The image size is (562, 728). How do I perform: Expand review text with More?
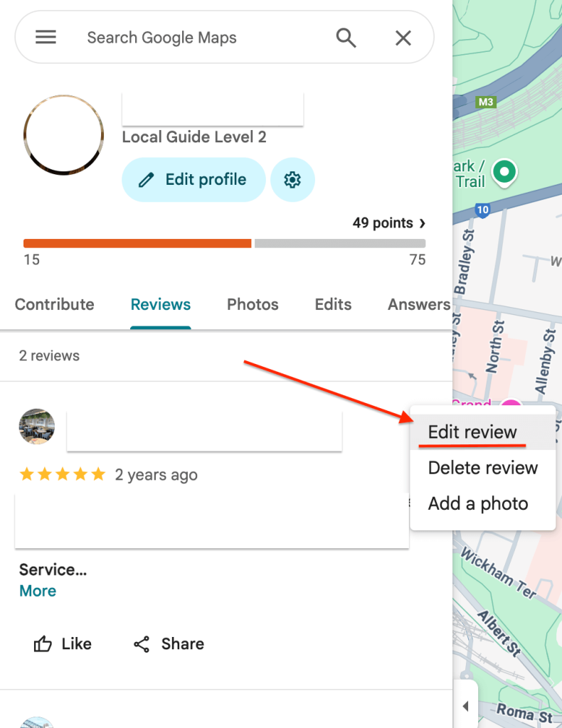[38, 591]
